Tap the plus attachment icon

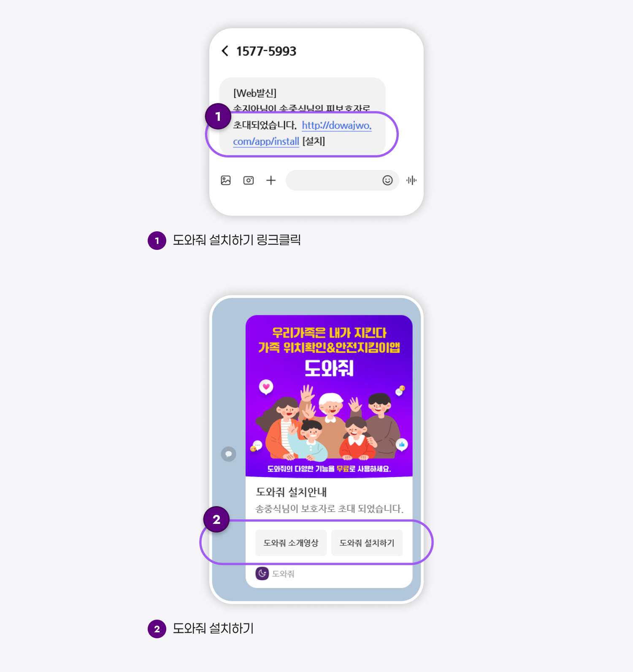click(271, 180)
